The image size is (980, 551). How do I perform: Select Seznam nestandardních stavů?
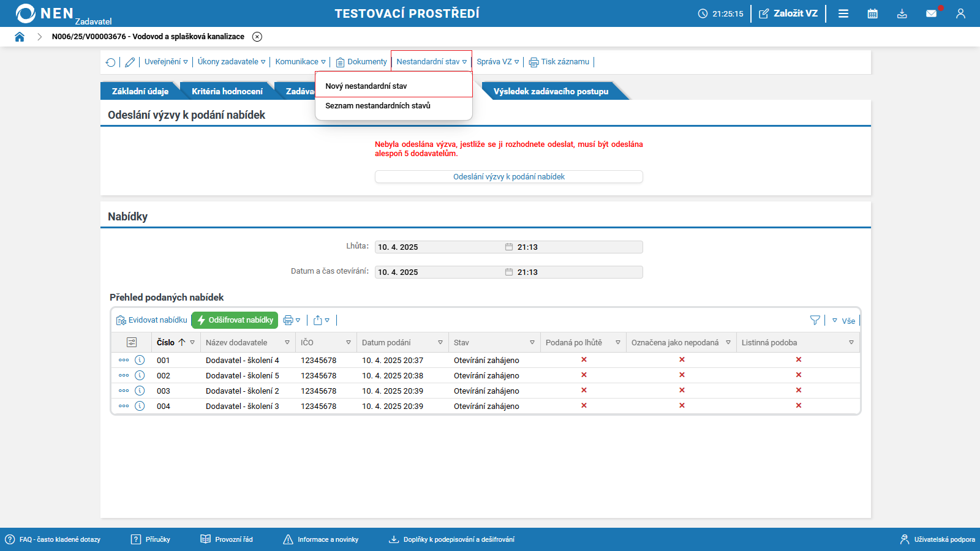[394, 106]
